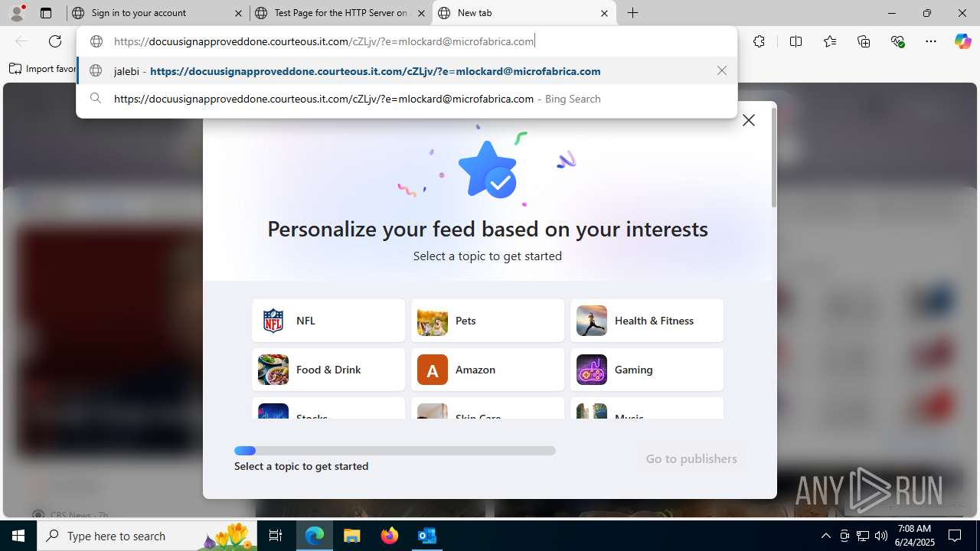Dismiss the personalize feed dialog

coord(749,120)
